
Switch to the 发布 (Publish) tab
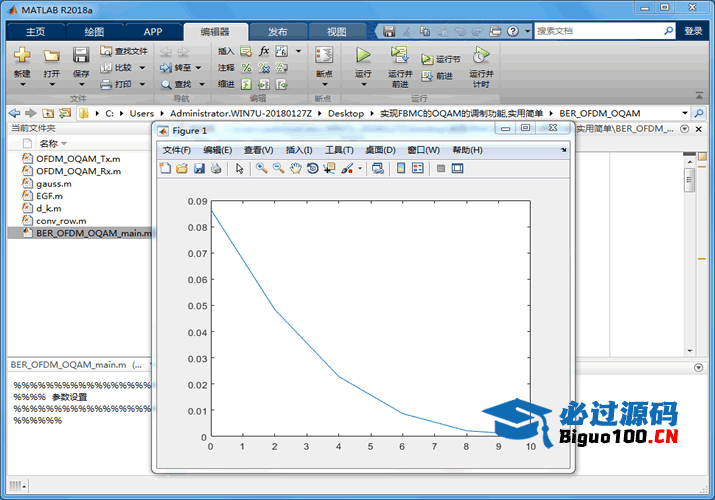[278, 31]
